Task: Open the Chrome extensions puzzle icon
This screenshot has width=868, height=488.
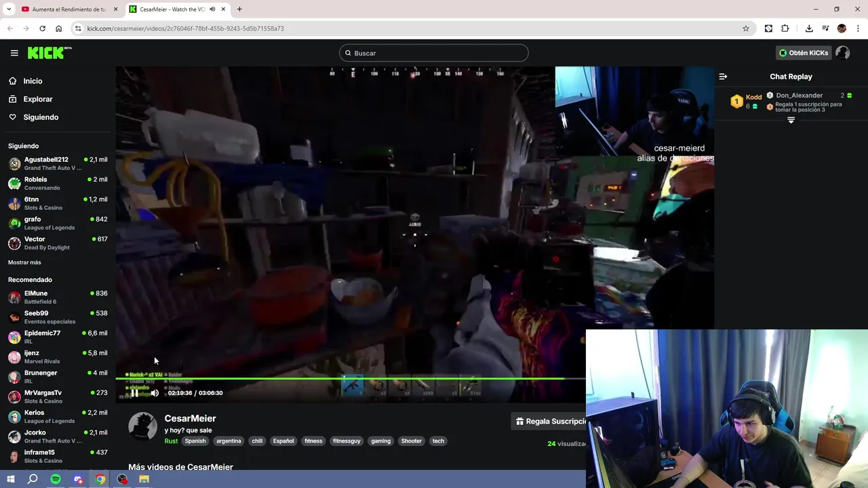Action: [x=785, y=28]
